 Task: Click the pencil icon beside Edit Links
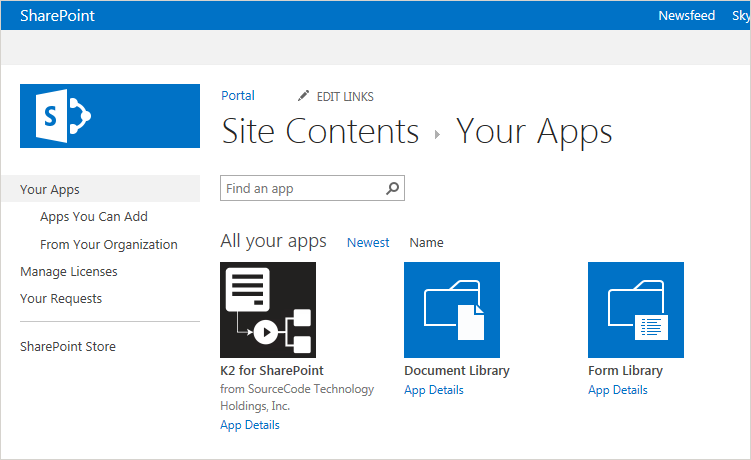304,96
